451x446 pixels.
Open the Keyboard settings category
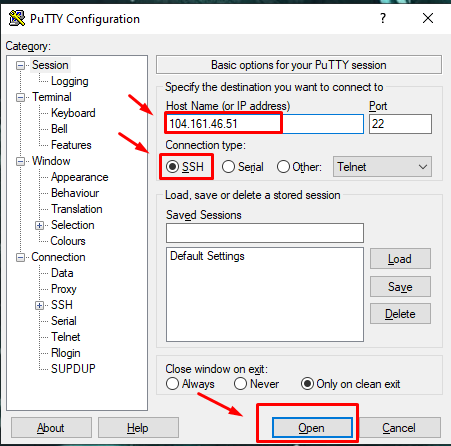pos(73,113)
